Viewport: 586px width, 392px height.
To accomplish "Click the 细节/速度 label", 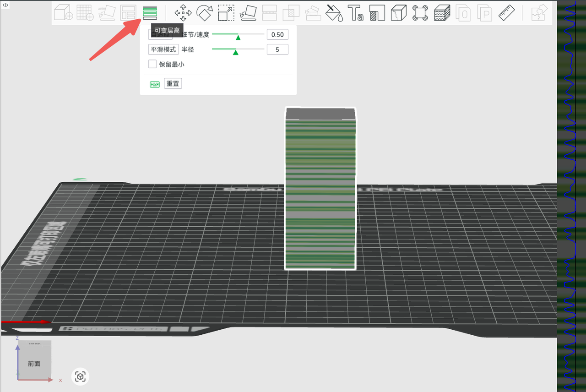I will coord(195,34).
